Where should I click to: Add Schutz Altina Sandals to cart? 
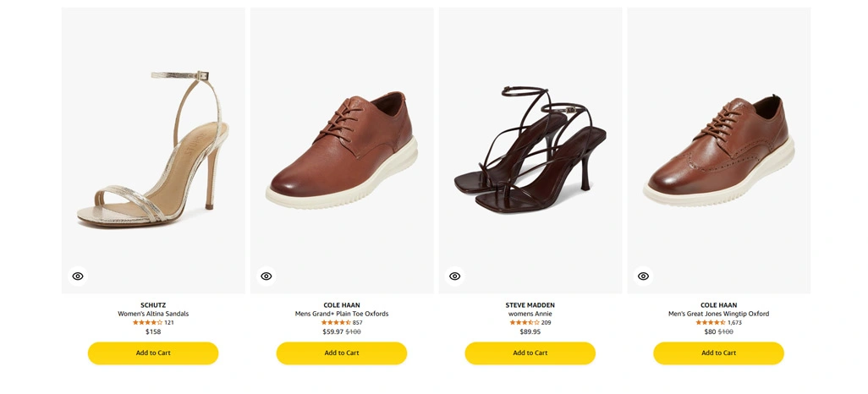tap(153, 353)
